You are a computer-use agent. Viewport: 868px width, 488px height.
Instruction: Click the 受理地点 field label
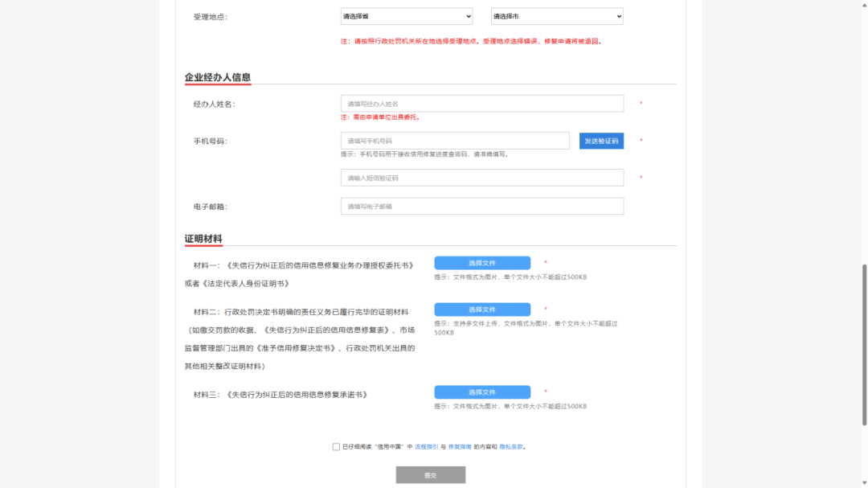210,17
